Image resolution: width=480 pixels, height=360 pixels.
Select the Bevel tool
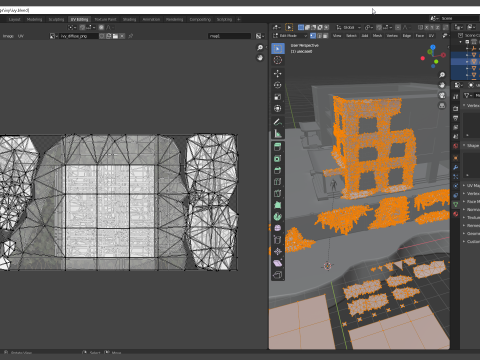(x=278, y=170)
